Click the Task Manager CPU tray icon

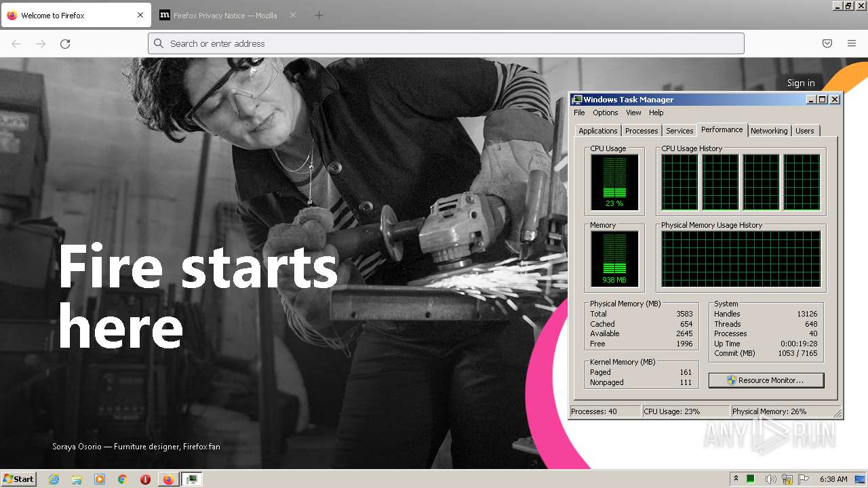click(751, 479)
